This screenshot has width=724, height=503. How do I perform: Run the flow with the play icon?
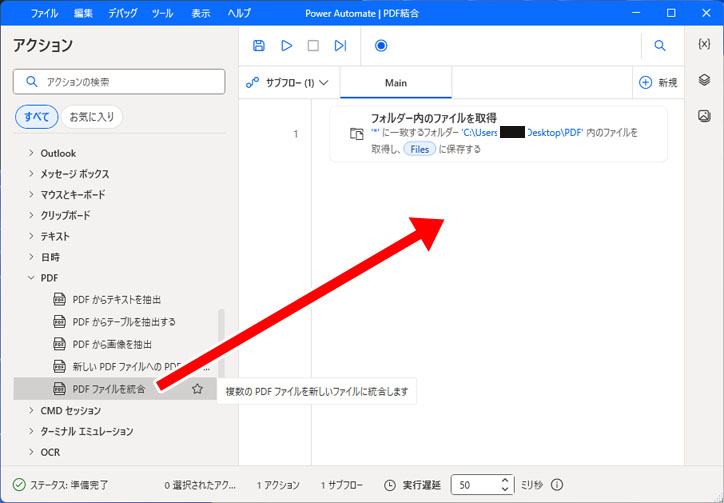[286, 46]
